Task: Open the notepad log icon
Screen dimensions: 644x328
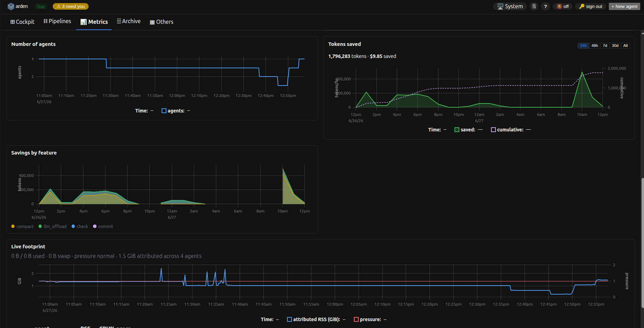Action: point(534,6)
